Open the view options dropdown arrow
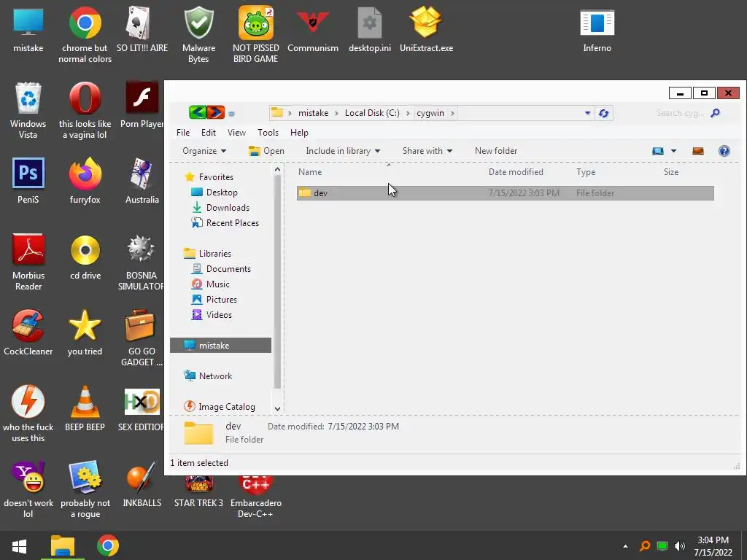The width and height of the screenshot is (747, 560). (673, 151)
